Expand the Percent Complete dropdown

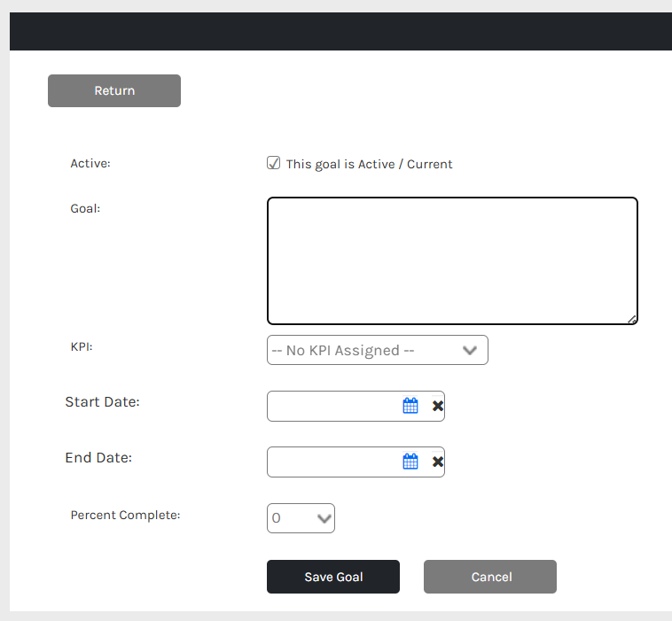301,518
